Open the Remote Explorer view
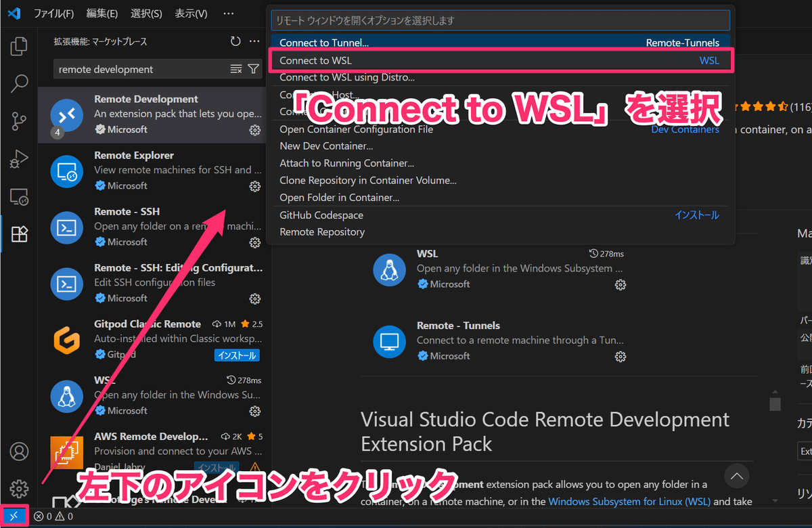 click(x=18, y=197)
